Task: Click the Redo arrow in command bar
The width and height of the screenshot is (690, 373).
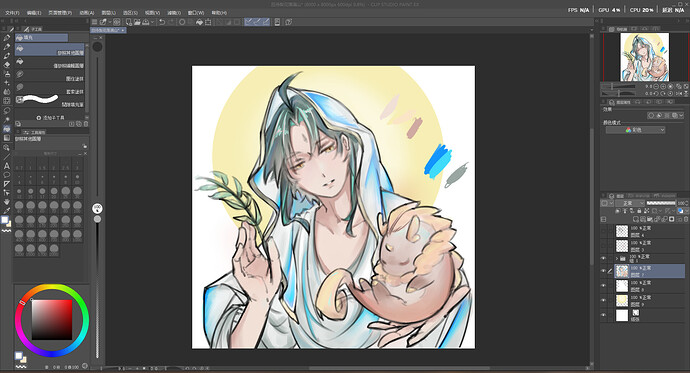Action: 171,22
